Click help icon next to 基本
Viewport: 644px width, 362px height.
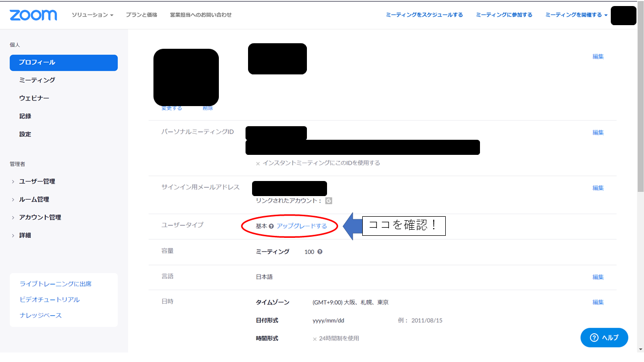pyautogui.click(x=271, y=226)
